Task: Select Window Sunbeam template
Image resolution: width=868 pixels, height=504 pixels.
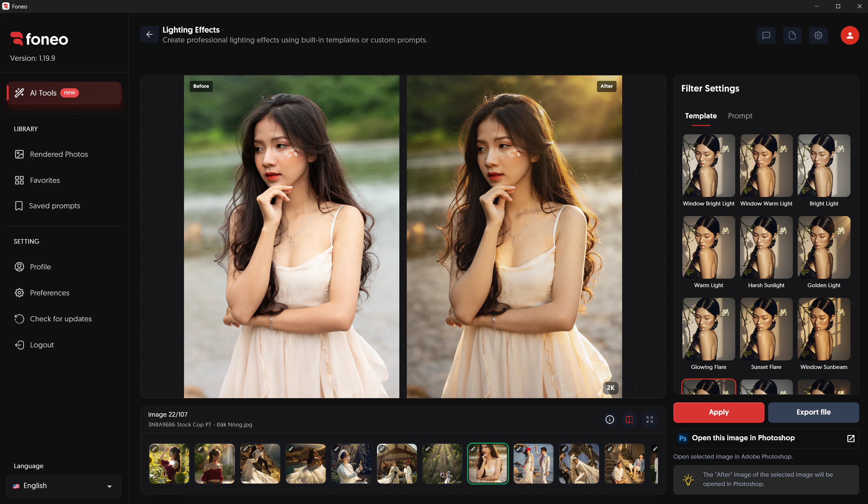Action: [824, 329]
